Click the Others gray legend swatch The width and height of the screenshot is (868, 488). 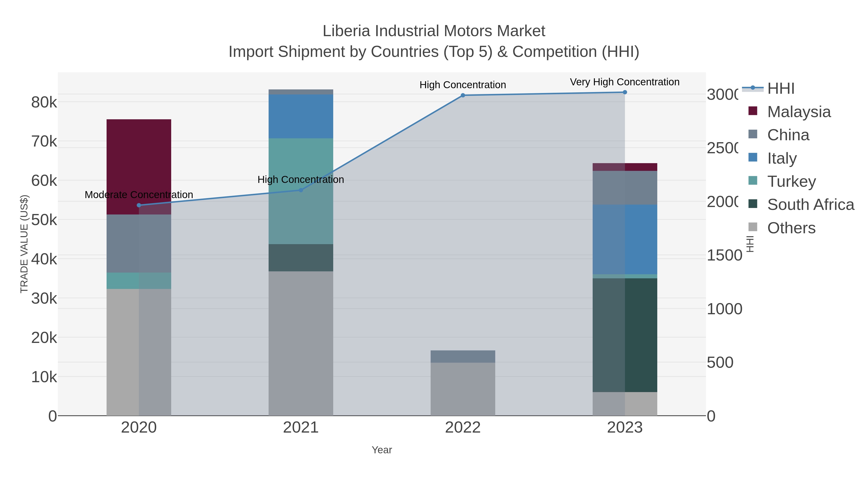[753, 227]
